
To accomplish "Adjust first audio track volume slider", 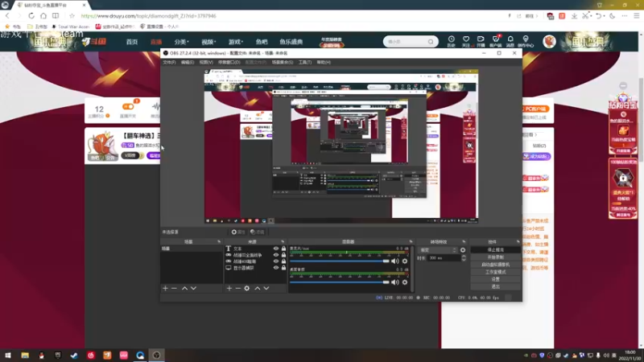I will coord(339,261).
